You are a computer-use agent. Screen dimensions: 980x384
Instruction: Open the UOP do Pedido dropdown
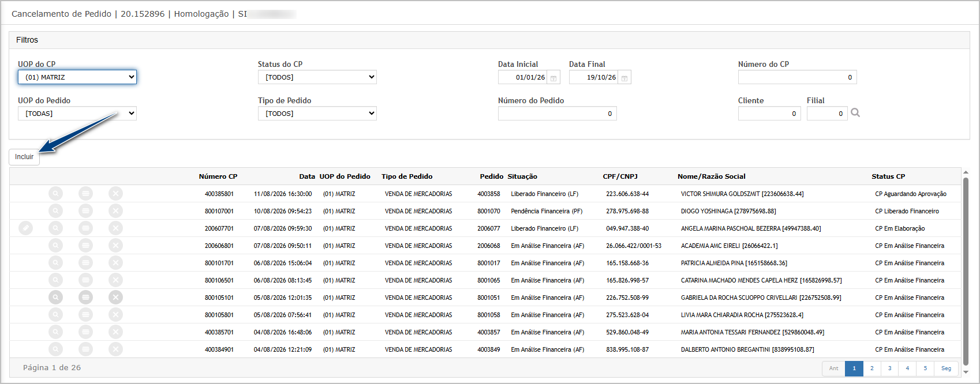point(77,114)
